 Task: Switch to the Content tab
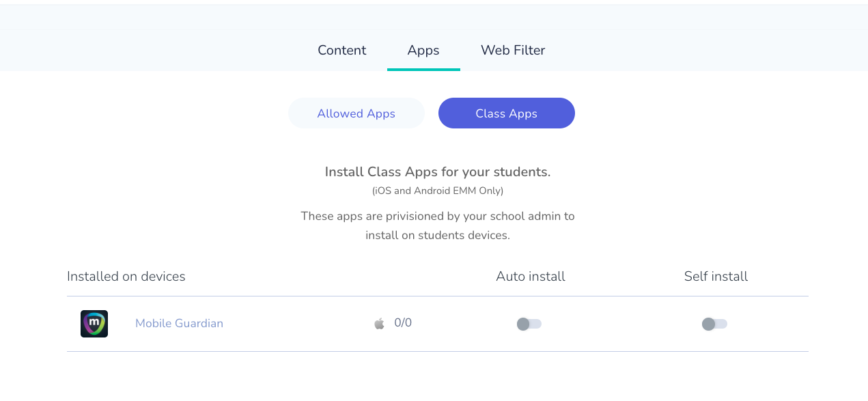(342, 51)
